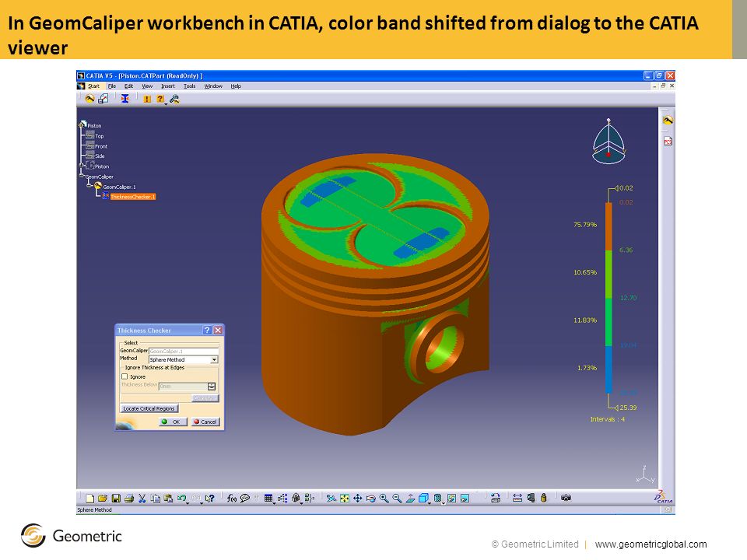747x560 pixels.
Task: Click the Thickness Below spinner arrows
Action: (212, 387)
